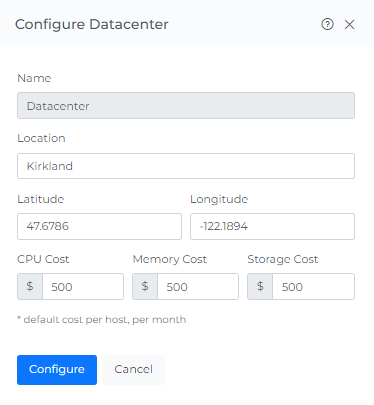Focus the Storage Cost amount field
The image size is (374, 405).
click(314, 286)
